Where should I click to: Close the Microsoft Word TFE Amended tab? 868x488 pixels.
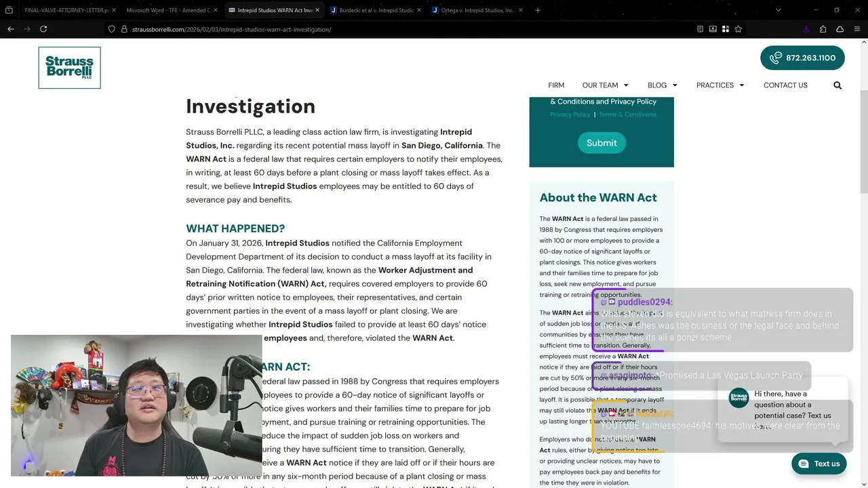click(x=215, y=10)
